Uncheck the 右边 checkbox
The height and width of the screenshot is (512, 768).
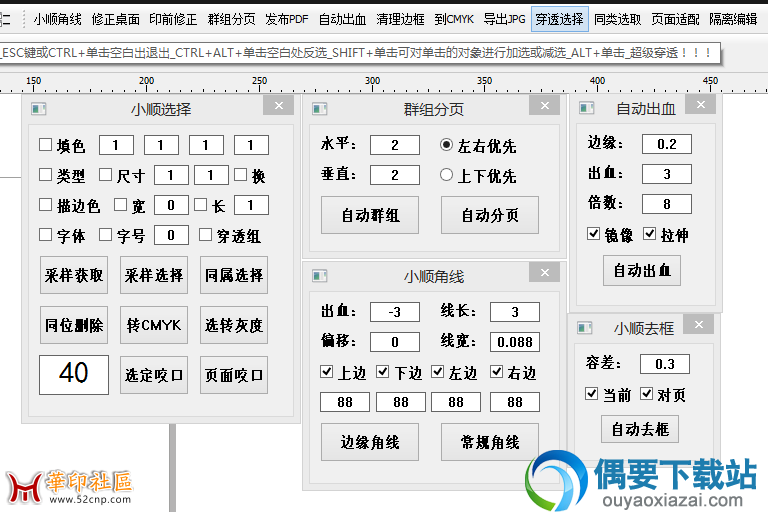click(x=497, y=372)
